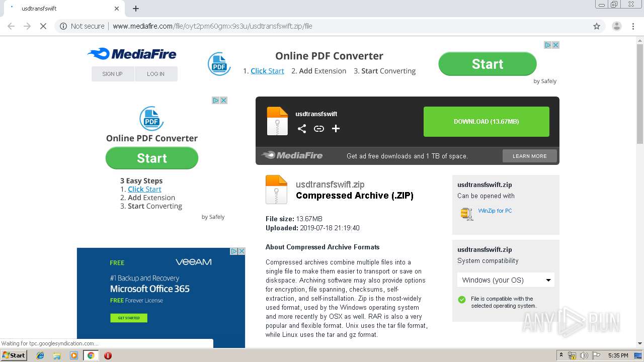Open Chrome profile avatar menu
This screenshot has width=644, height=362.
point(616,26)
